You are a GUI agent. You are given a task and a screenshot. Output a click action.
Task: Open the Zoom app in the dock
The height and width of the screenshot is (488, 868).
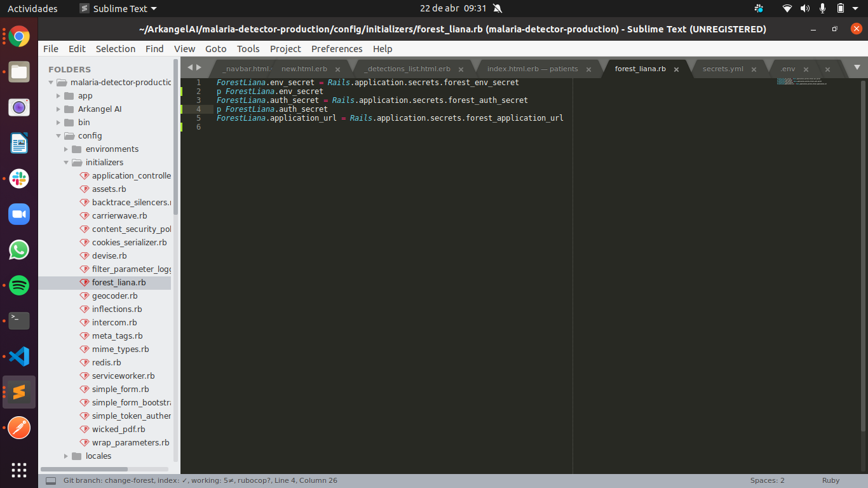point(19,214)
